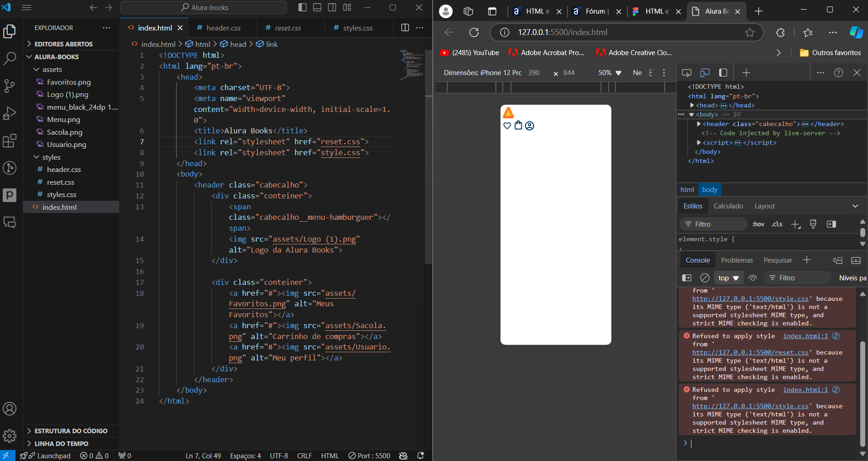Viewport: 868px width, 461px height.
Task: Open the top JavaScript context dropdown
Action: 728,278
